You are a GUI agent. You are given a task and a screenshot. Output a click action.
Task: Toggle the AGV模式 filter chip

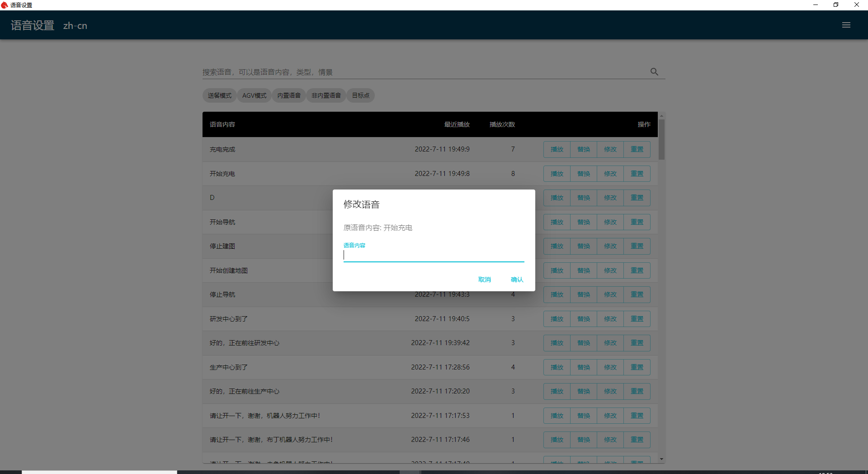[254, 95]
